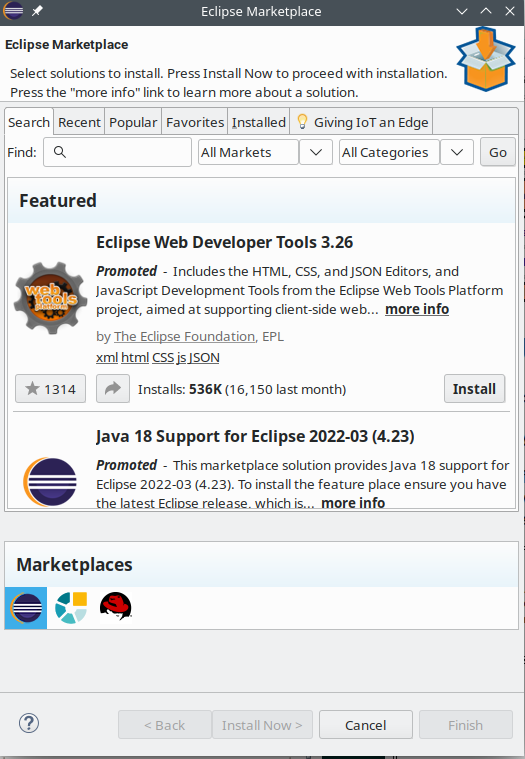Screen dimensions: 525x759
Task: Click the Java 18 Support Eclipse logo
Action: [50, 482]
